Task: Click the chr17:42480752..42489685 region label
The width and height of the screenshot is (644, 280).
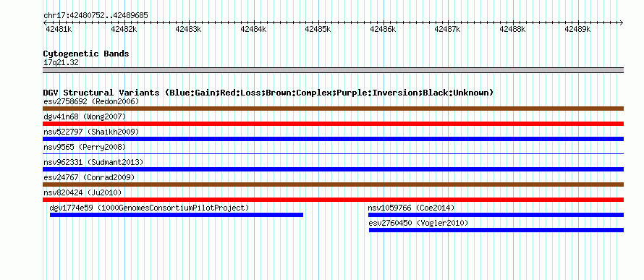Action: coord(96,16)
